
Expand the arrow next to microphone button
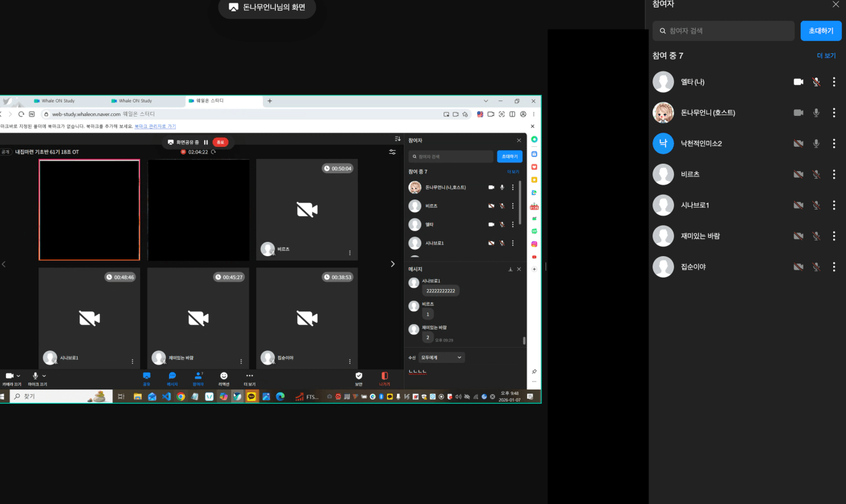point(44,375)
